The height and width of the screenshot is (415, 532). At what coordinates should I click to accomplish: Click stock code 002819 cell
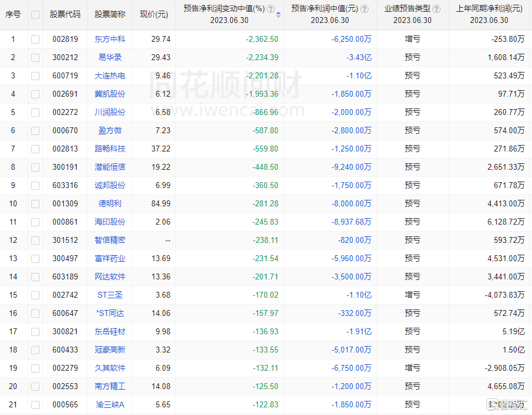(x=65, y=39)
